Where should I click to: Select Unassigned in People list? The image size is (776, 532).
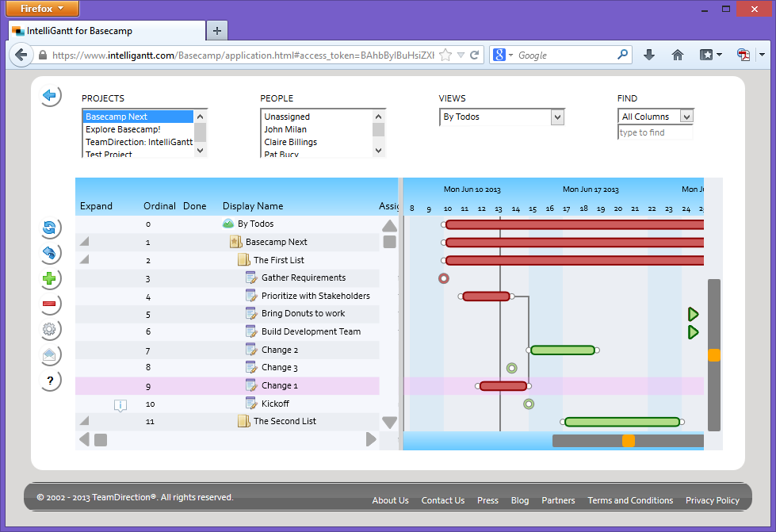[317, 117]
